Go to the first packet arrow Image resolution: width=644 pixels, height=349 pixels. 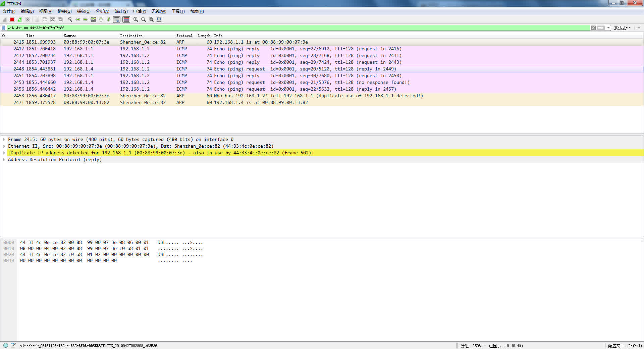(101, 19)
